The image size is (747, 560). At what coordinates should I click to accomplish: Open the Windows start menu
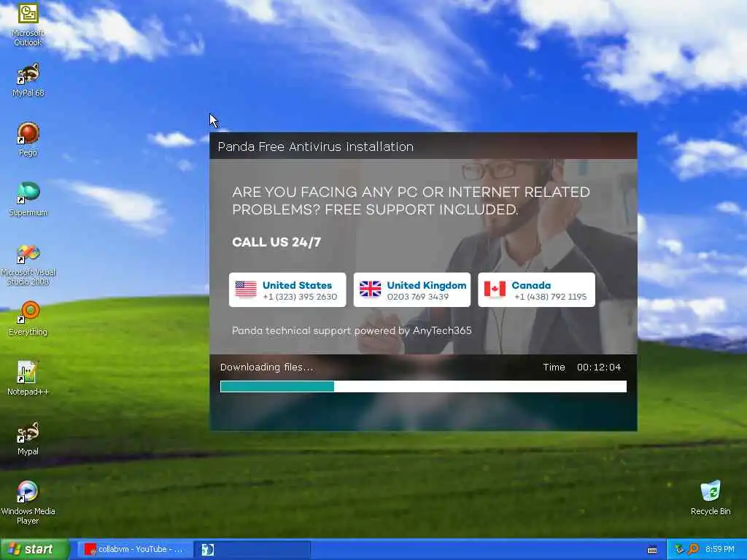click(34, 549)
